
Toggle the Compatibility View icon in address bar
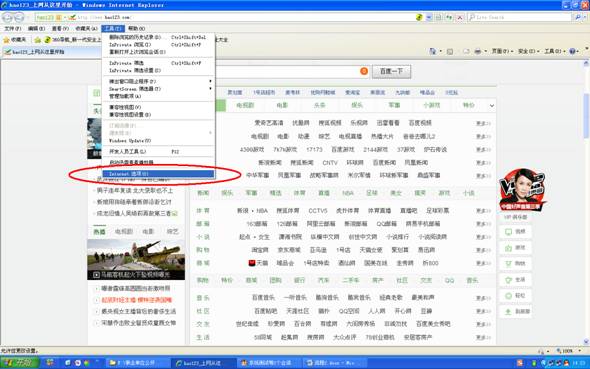pyautogui.click(x=438, y=17)
